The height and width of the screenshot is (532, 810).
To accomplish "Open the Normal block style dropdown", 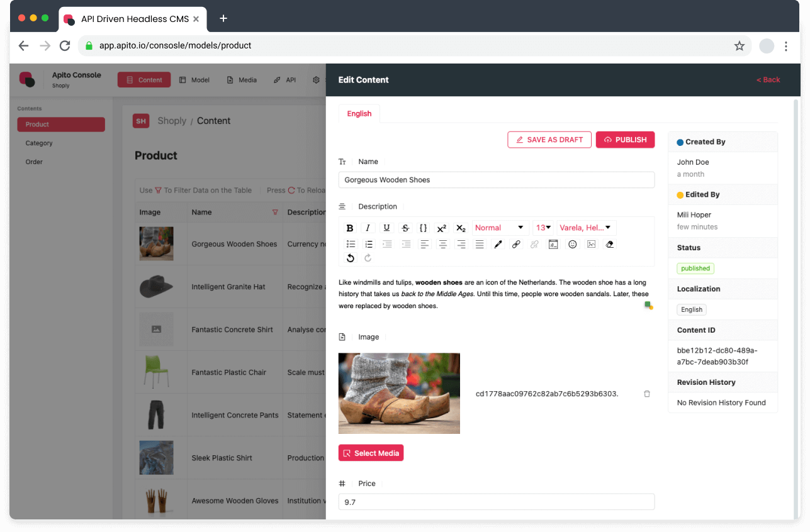I will [500, 228].
